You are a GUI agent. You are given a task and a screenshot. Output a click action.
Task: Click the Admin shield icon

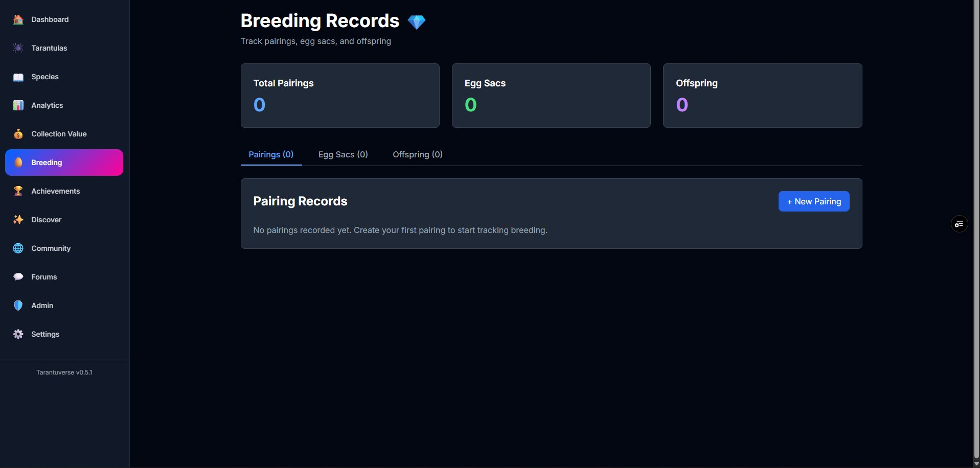(18, 306)
